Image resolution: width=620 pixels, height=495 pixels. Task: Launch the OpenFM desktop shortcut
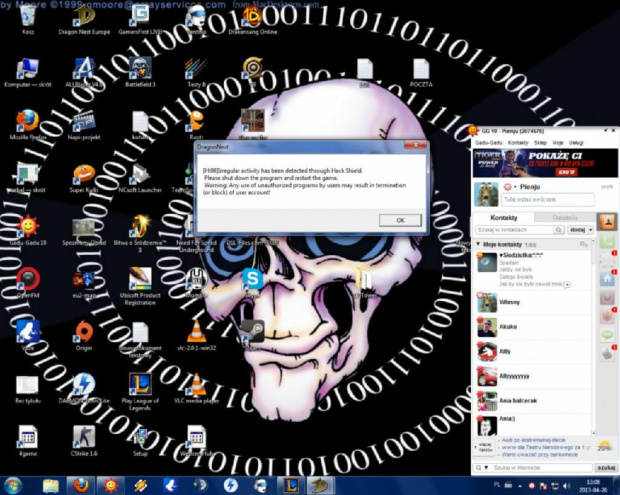[x=28, y=282]
